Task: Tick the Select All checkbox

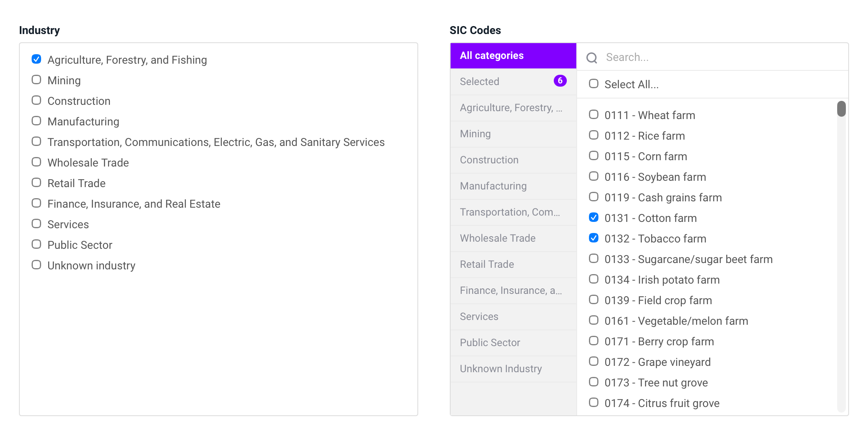Action: (593, 84)
